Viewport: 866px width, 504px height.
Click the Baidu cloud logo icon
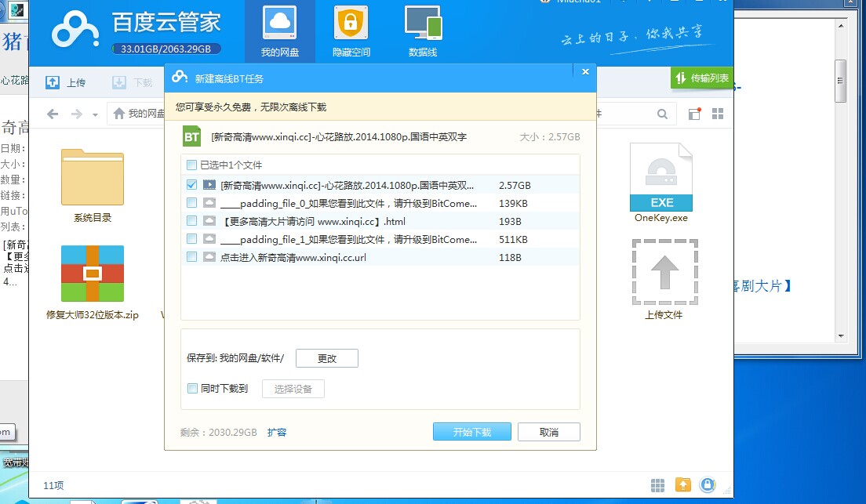click(x=75, y=31)
